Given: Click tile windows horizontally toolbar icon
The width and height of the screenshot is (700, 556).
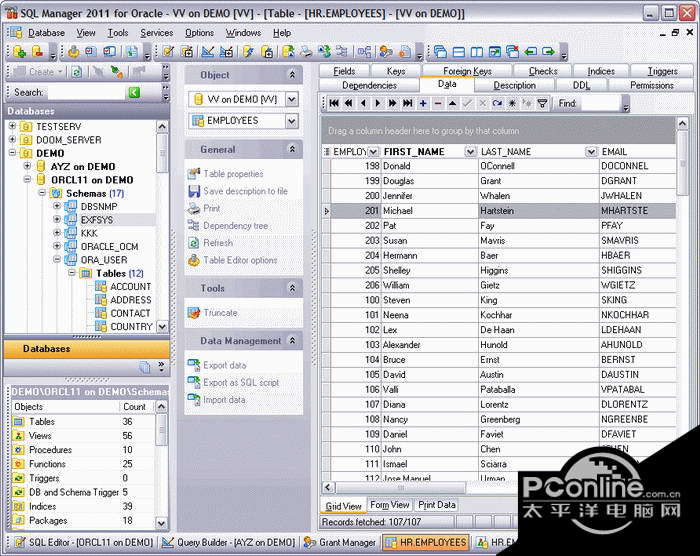Looking at the screenshot, I should (458, 52).
